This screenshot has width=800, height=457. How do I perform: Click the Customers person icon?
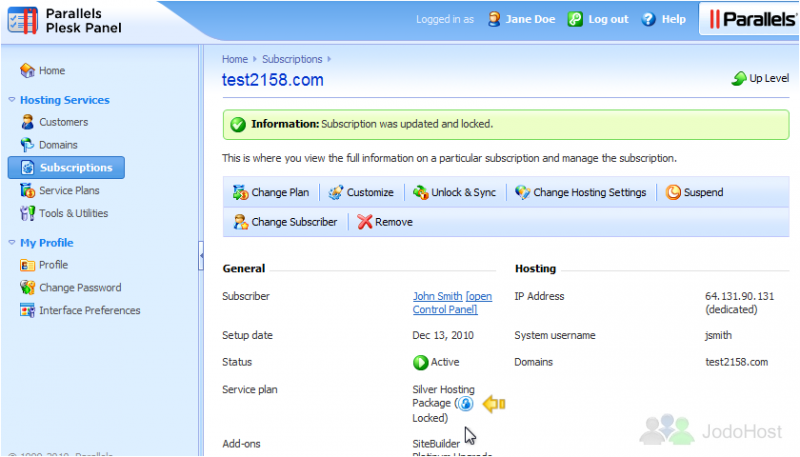[x=27, y=122]
